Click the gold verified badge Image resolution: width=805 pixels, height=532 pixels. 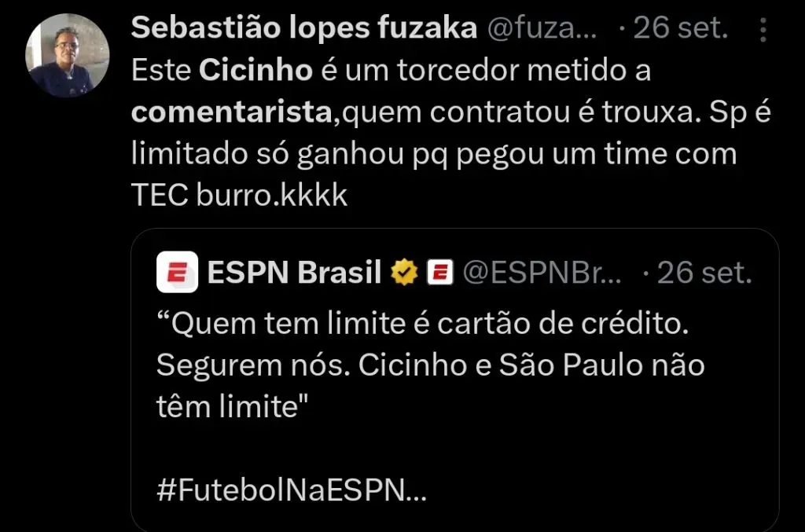[x=404, y=273]
